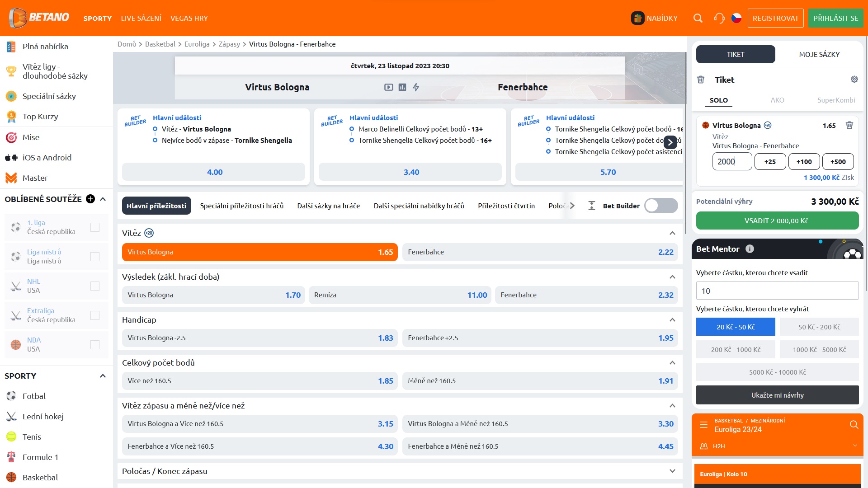Click Ukažte mi návrhy button
The width and height of the screenshot is (868, 488).
[777, 395]
